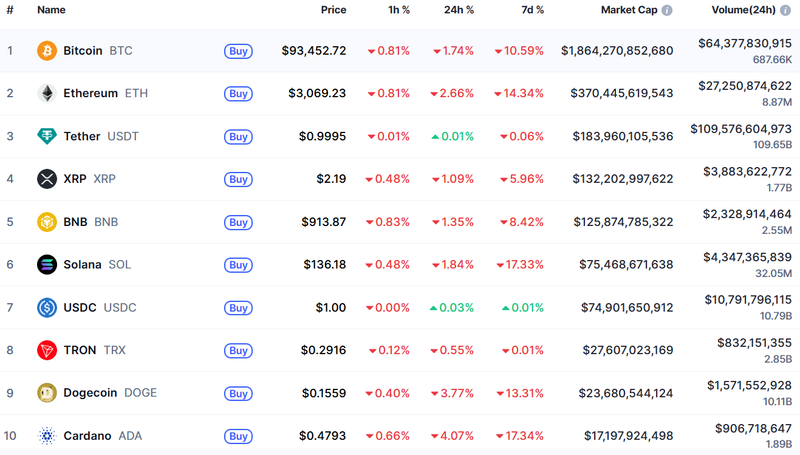Viewport: 800px width, 455px height.
Task: Click the Tether logo icon
Action: 46,136
